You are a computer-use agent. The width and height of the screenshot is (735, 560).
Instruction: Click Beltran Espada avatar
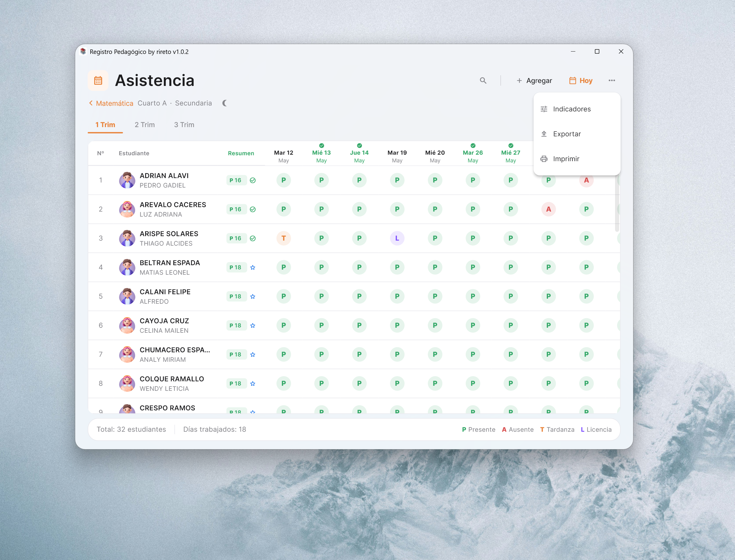[x=127, y=267]
